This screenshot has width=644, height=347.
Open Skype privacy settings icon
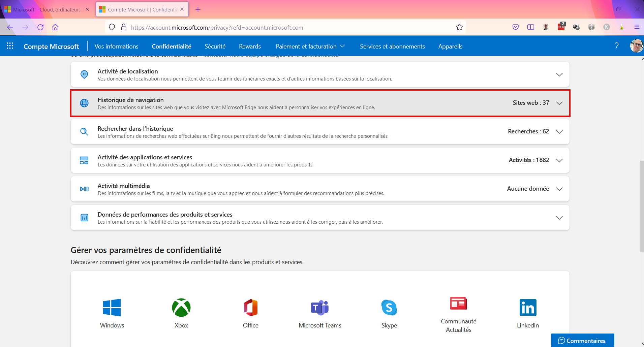point(389,308)
